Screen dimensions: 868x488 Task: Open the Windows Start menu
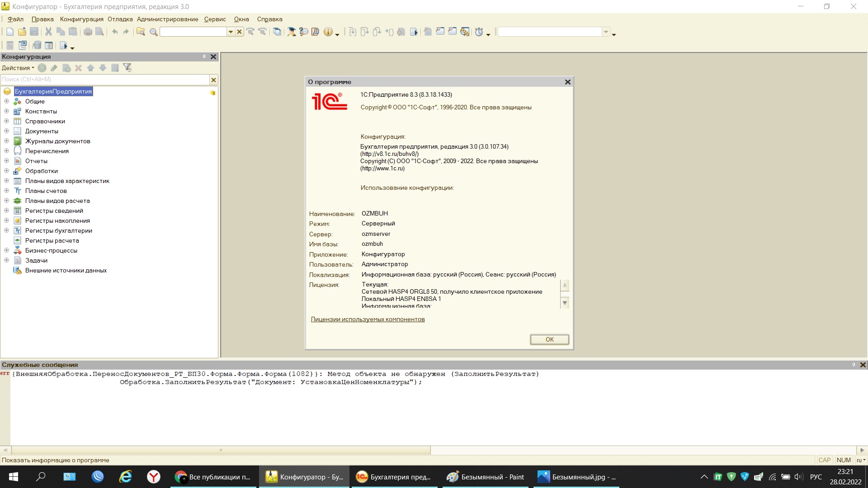click(x=14, y=477)
